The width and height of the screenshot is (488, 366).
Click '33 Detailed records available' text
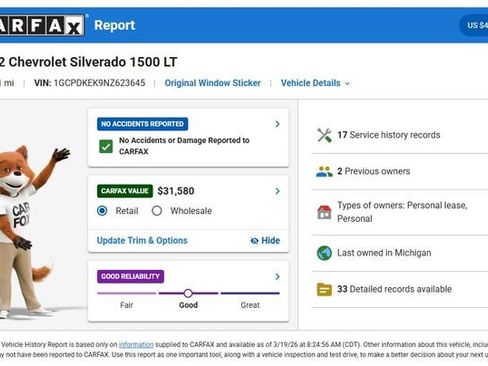(x=394, y=289)
